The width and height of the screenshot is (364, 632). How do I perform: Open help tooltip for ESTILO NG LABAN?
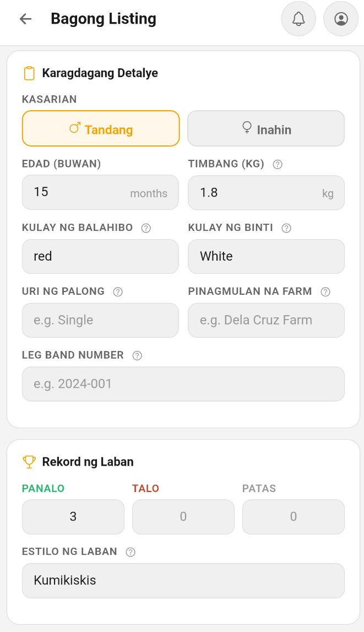point(131,552)
